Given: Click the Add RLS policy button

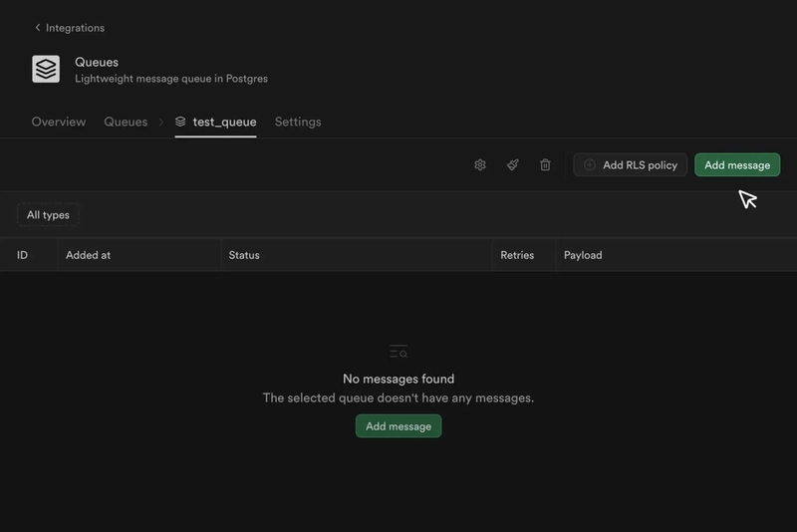Looking at the screenshot, I should (630, 165).
